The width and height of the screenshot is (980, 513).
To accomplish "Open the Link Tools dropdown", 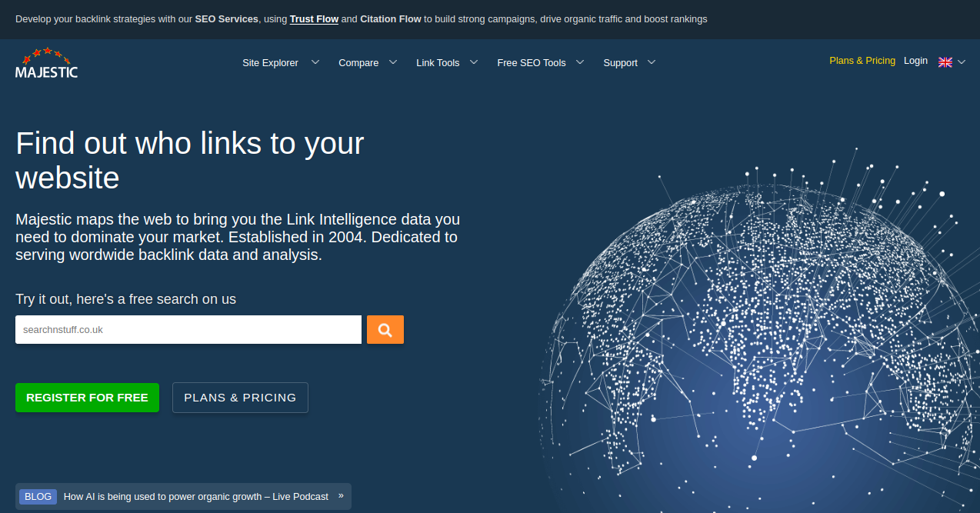I will (474, 62).
